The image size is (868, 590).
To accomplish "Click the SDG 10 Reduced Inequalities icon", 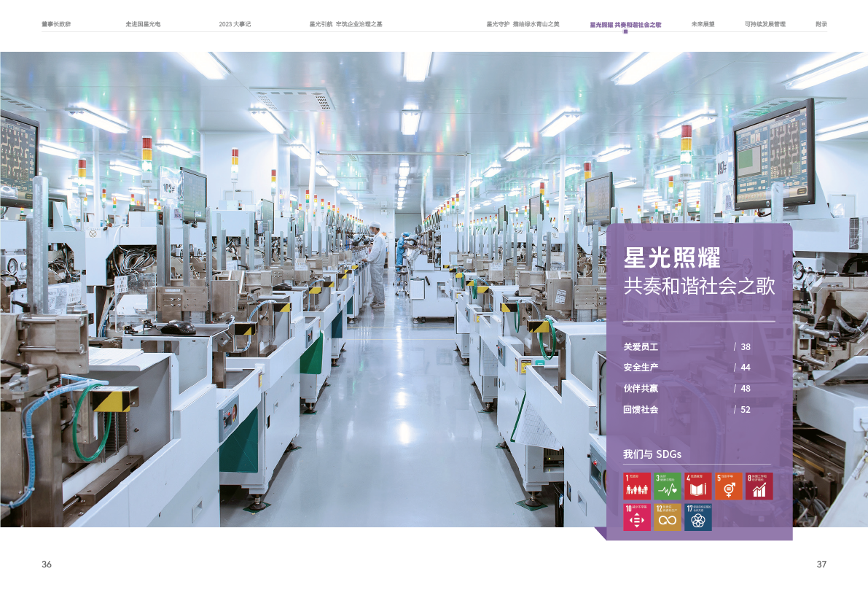I will click(x=637, y=516).
